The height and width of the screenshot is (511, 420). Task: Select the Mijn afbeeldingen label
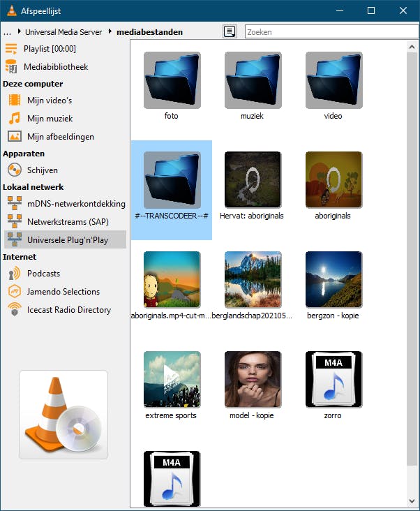[61, 137]
